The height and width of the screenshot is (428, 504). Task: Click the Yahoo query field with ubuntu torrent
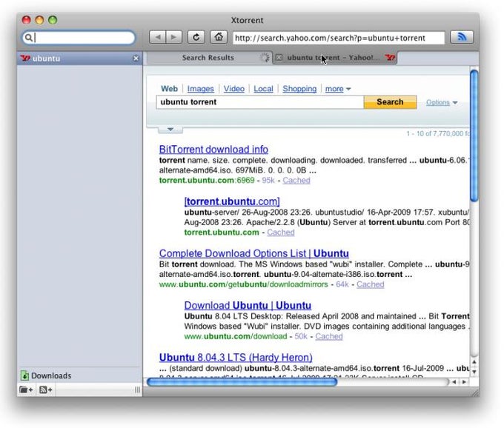pyautogui.click(x=259, y=102)
